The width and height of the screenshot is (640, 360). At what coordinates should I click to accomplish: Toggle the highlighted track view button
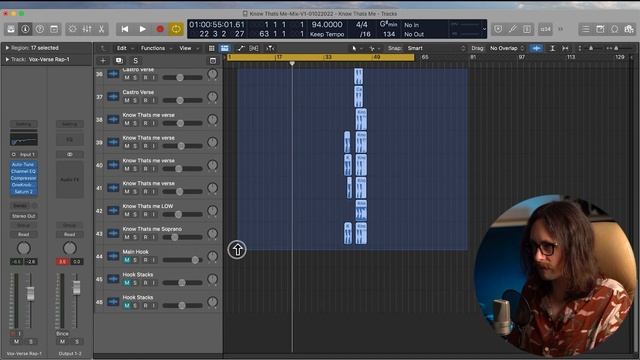(224, 48)
